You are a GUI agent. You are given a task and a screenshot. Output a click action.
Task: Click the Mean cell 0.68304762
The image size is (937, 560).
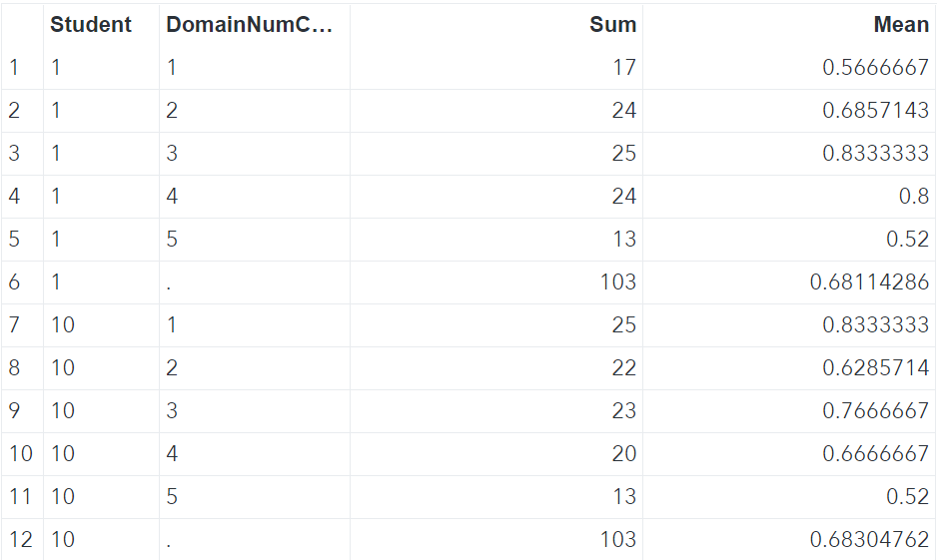[869, 540]
